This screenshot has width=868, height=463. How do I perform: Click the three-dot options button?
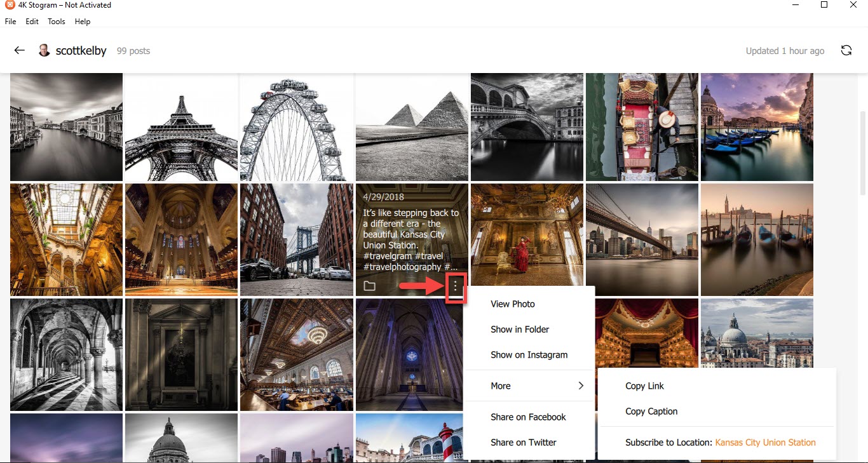point(455,287)
